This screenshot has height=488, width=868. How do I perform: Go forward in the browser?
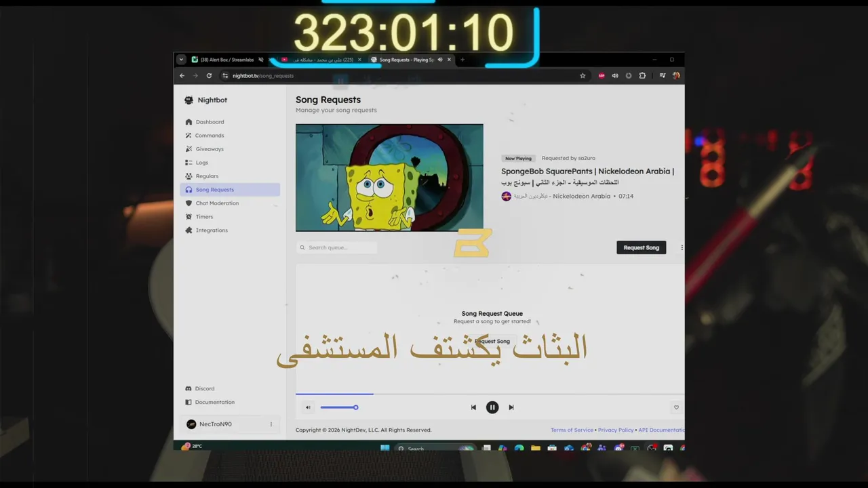pos(195,76)
